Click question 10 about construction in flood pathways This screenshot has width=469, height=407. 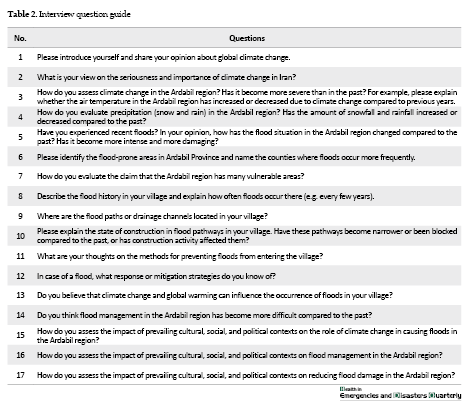tap(247, 236)
